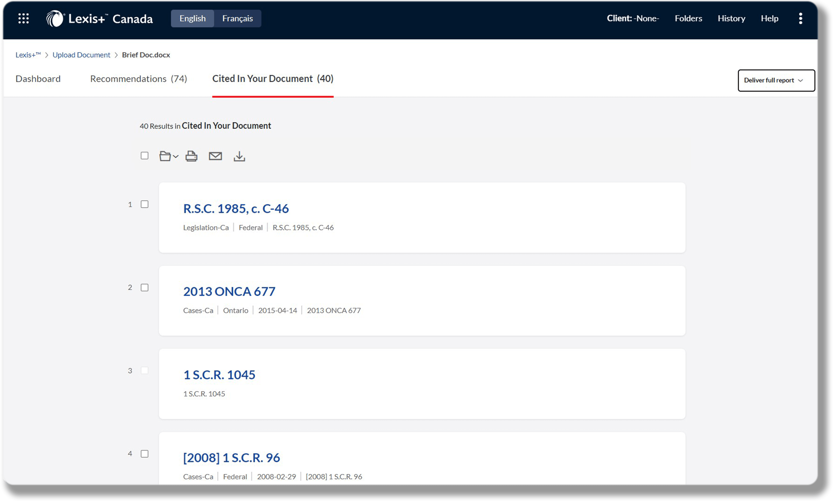This screenshot has height=504, width=833.
Task: Click Upload Document in breadcrumb
Action: (81, 55)
